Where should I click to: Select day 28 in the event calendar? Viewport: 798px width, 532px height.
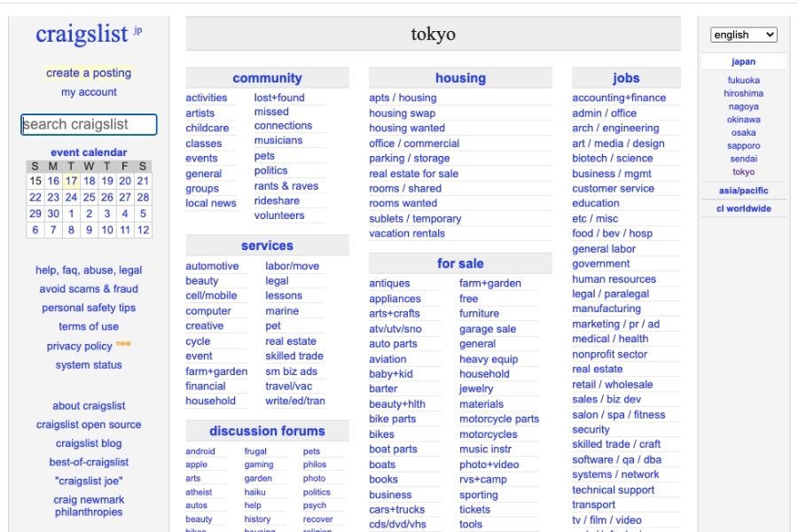tap(143, 197)
